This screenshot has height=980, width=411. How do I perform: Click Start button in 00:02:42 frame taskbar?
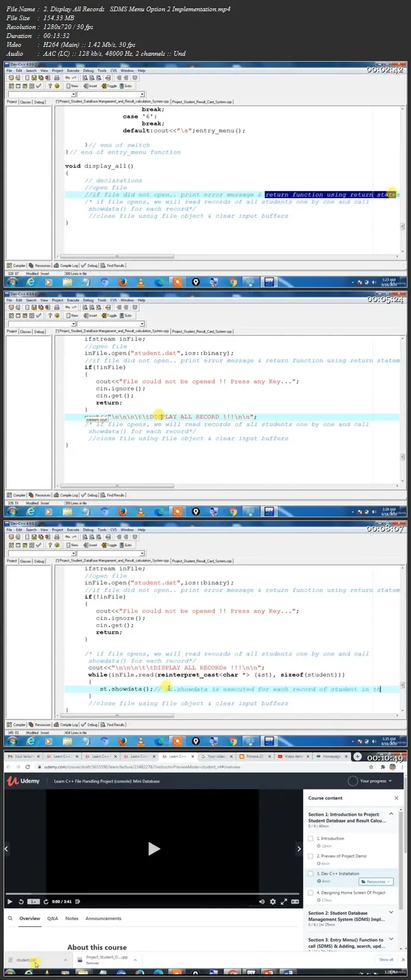(x=12, y=282)
